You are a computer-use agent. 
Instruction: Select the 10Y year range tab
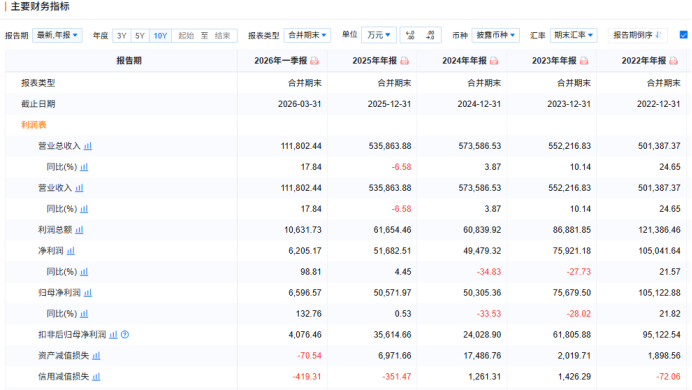(x=160, y=36)
